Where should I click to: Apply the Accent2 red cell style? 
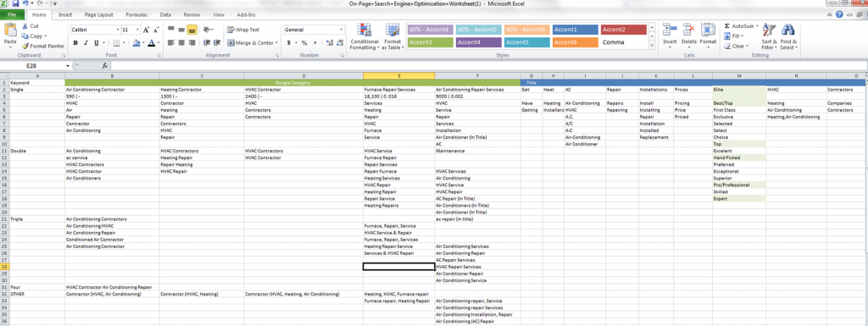click(x=623, y=30)
